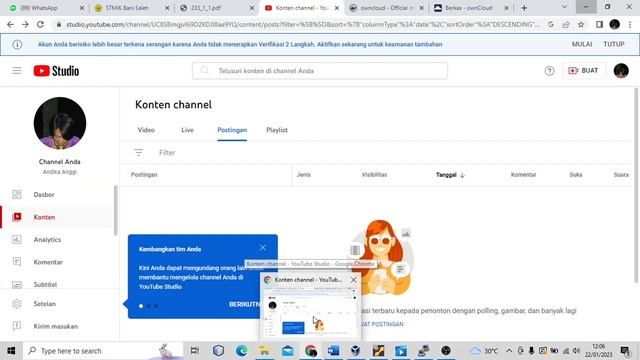Click the share page icon in address bar
Viewport: 640px width, 360px height.
click(566, 24)
